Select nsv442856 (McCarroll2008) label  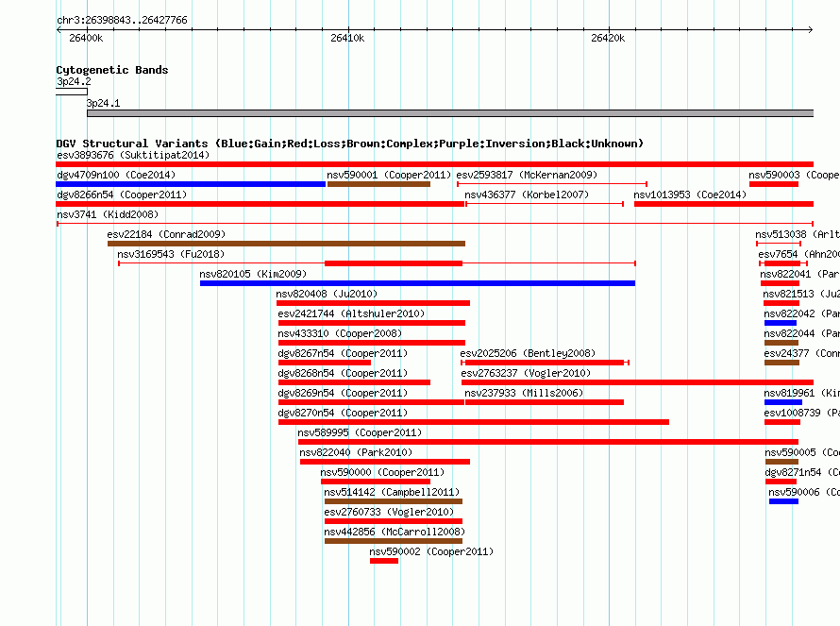395,532
